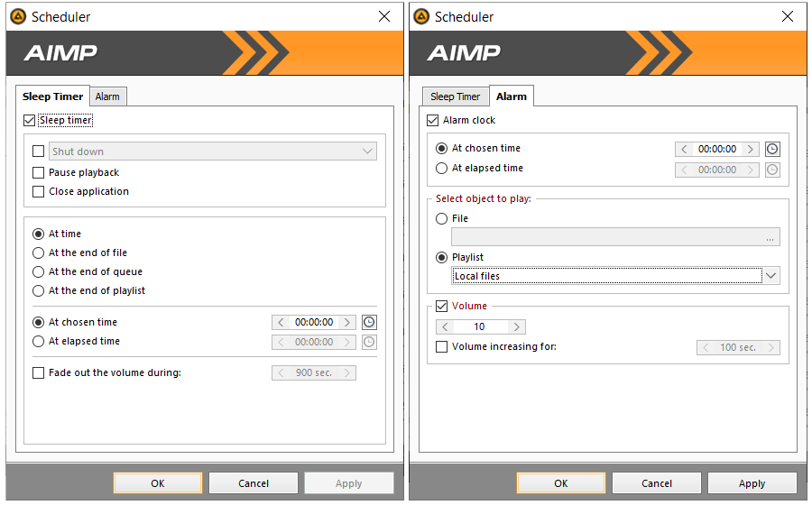Click AIMP logo icon in right Scheduler title bar
812x505 pixels.
[x=421, y=16]
